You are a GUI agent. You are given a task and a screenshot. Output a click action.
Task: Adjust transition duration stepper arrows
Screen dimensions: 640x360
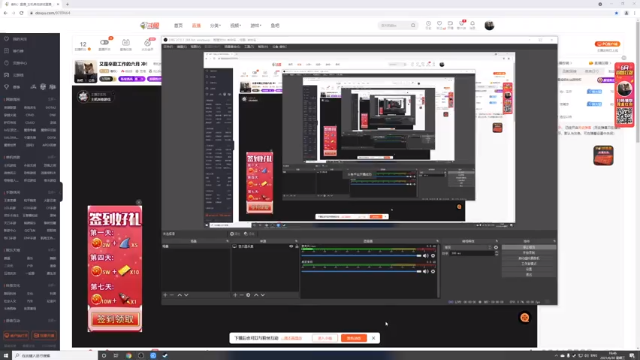coord(496,253)
